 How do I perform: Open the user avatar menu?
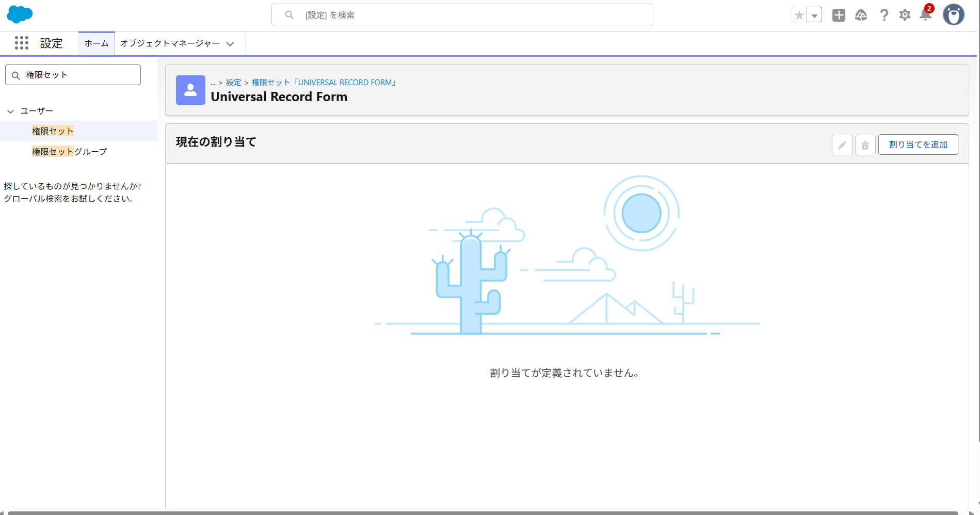point(953,14)
